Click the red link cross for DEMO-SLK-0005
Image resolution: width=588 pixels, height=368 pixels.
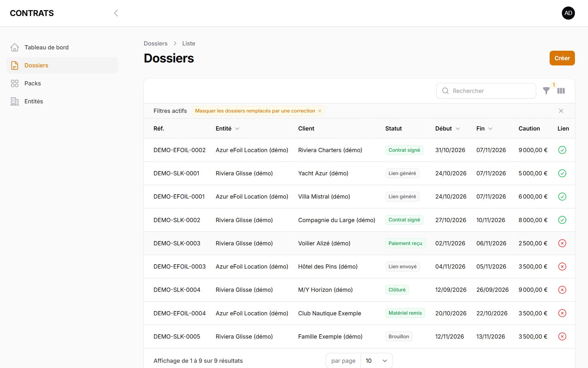562,337
